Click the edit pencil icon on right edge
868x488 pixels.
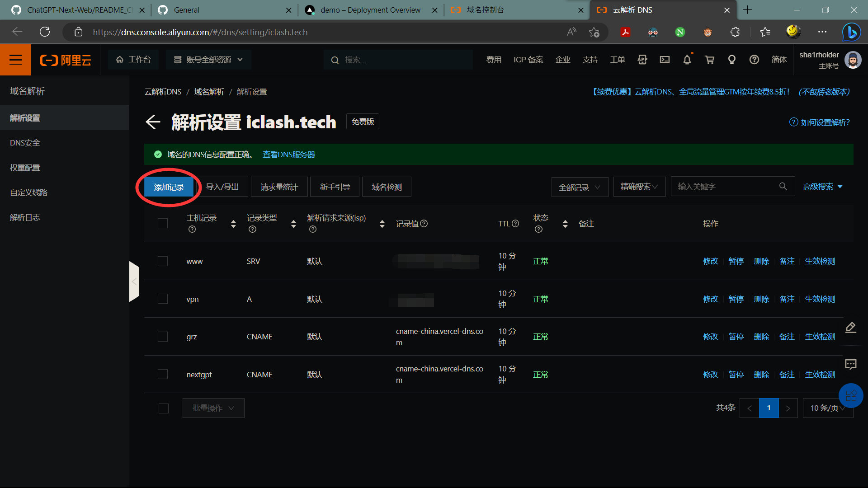click(x=850, y=327)
